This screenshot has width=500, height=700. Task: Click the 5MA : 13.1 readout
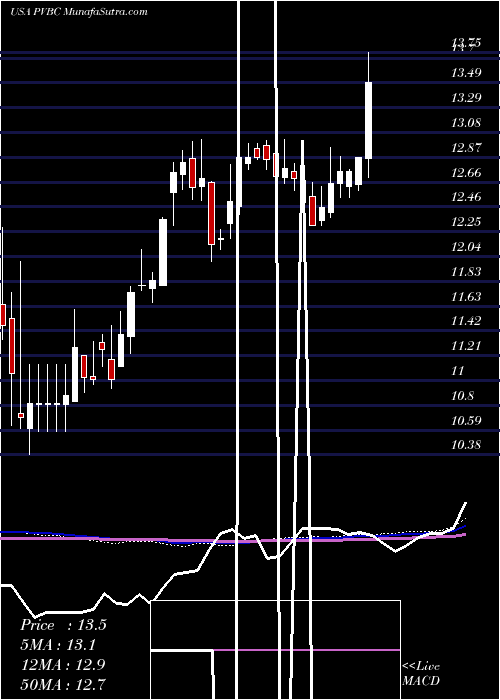[x=59, y=645]
